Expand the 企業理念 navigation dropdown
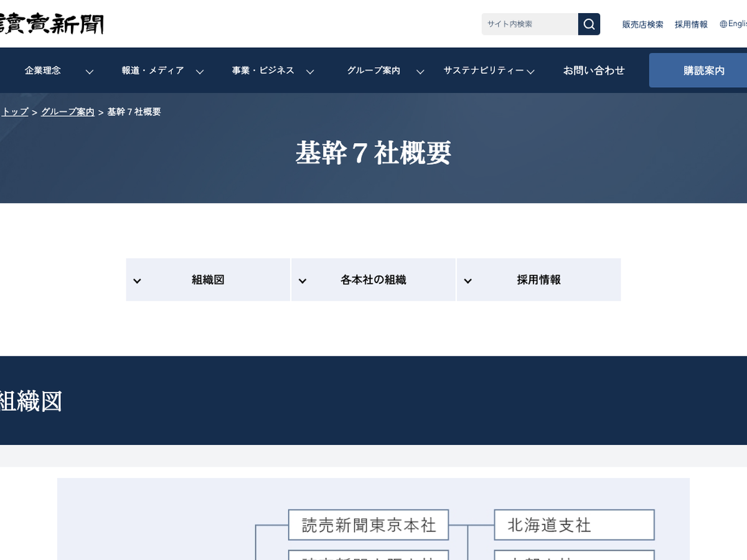Image resolution: width=747 pixels, height=560 pixels. (x=90, y=72)
